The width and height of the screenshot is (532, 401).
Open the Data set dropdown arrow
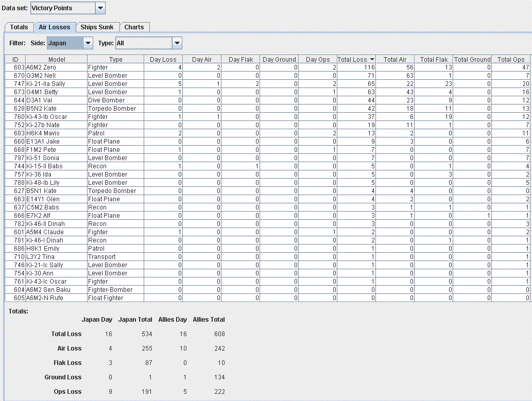pyautogui.click(x=100, y=8)
